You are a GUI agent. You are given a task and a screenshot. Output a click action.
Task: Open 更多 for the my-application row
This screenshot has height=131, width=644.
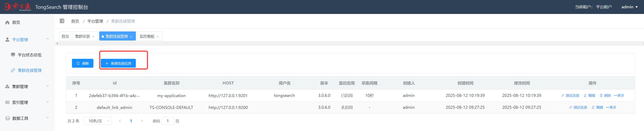pyautogui.click(x=619, y=96)
